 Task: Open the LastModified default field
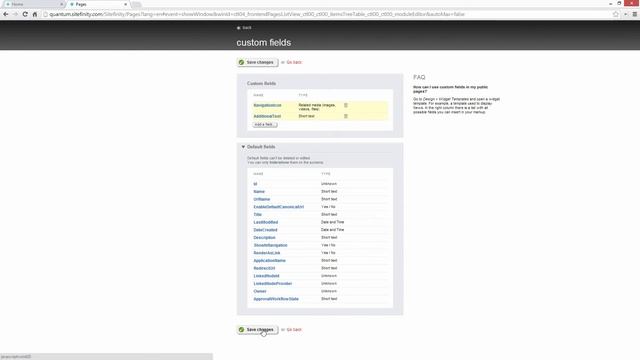[265, 222]
